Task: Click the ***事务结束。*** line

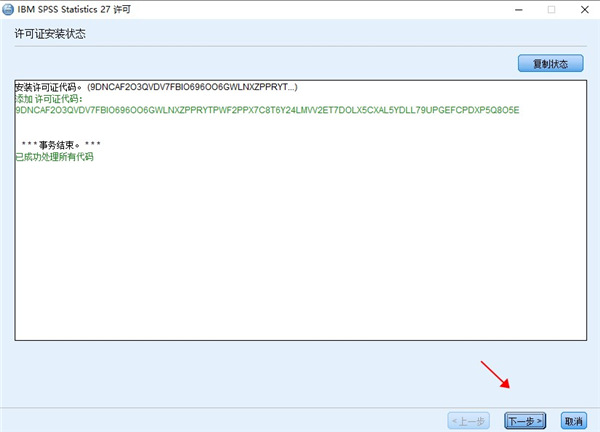Action: 62,146
